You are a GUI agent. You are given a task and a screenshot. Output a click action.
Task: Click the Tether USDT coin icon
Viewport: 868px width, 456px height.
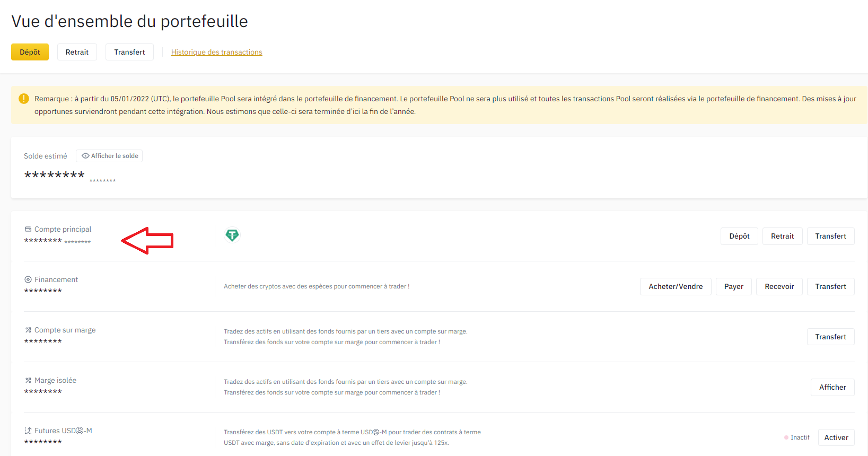232,235
